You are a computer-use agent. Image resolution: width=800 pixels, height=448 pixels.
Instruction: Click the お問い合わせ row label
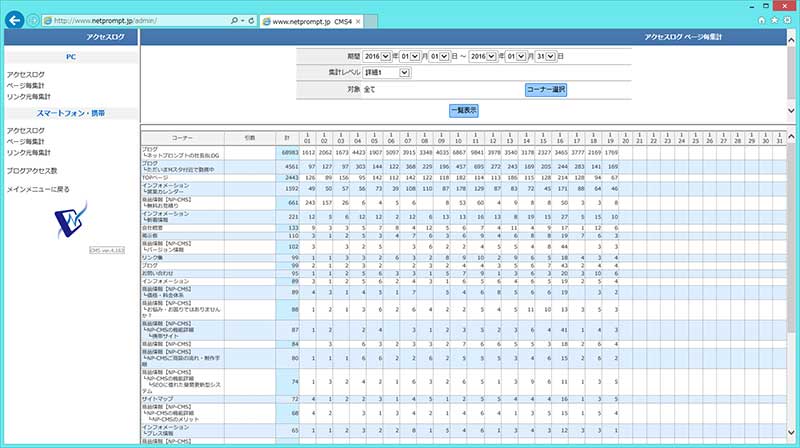[x=157, y=273]
